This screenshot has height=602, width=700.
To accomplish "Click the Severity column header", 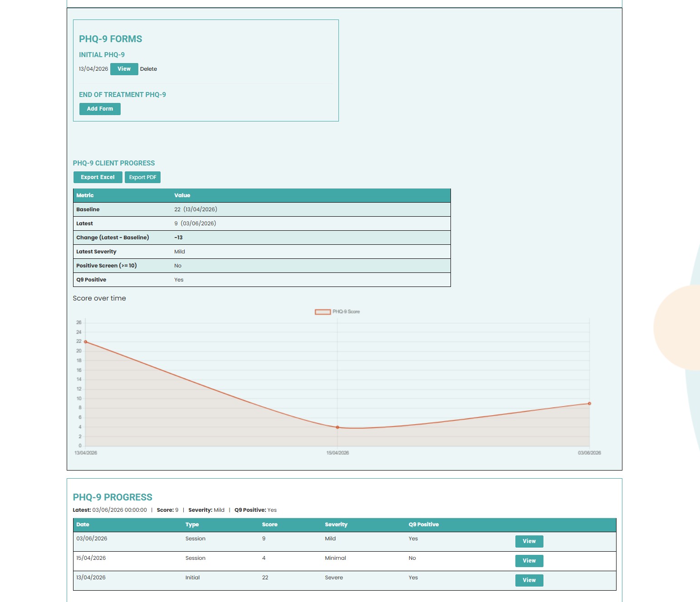I will point(336,524).
